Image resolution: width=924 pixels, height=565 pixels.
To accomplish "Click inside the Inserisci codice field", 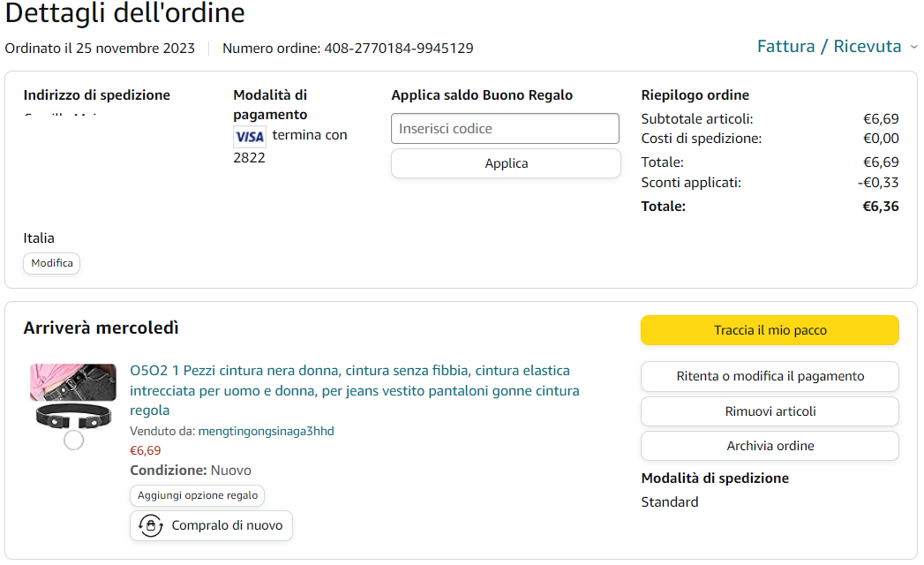I will (x=505, y=129).
